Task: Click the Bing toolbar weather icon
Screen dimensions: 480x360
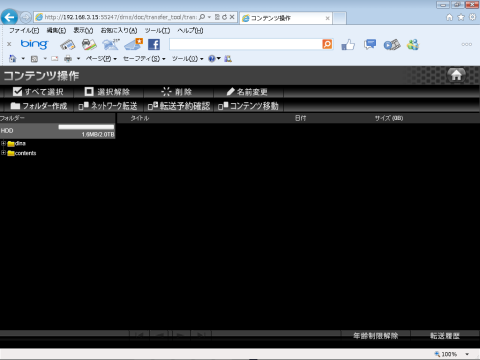Action: pos(111,44)
